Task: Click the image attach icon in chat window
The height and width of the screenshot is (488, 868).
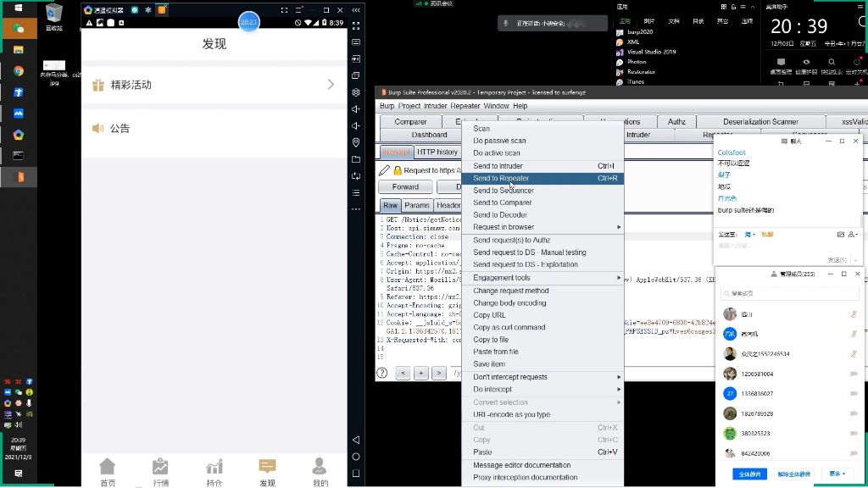Action: tap(840, 235)
